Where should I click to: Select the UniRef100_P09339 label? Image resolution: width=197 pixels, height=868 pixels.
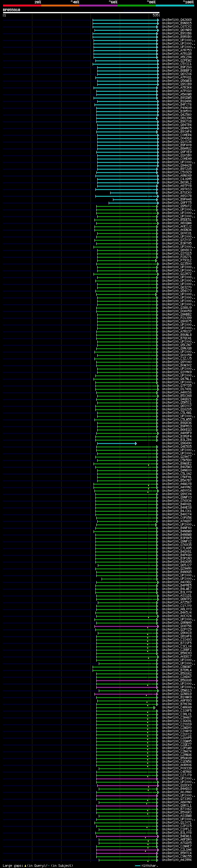[x=176, y=769]
